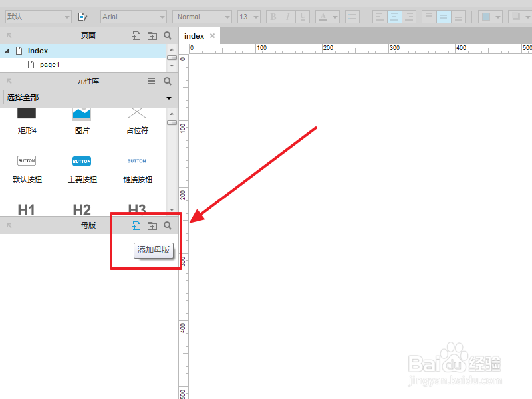Viewport: 532px width, 399px height.
Task: Align text left
Action: click(380, 17)
